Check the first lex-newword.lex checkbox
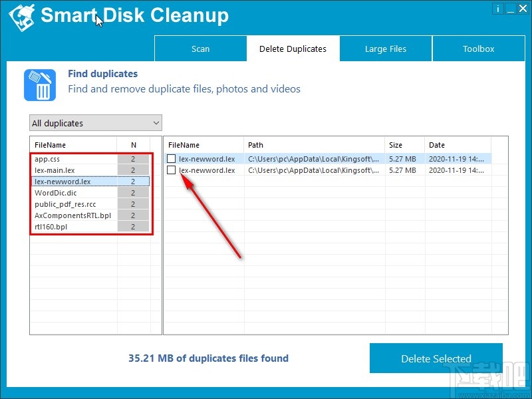532x399 pixels. point(172,158)
